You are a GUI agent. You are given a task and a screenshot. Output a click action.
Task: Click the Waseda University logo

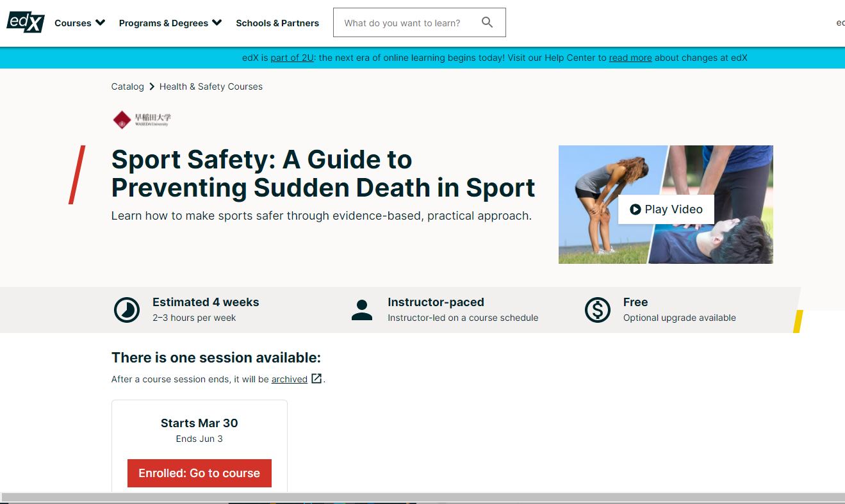[x=142, y=120]
